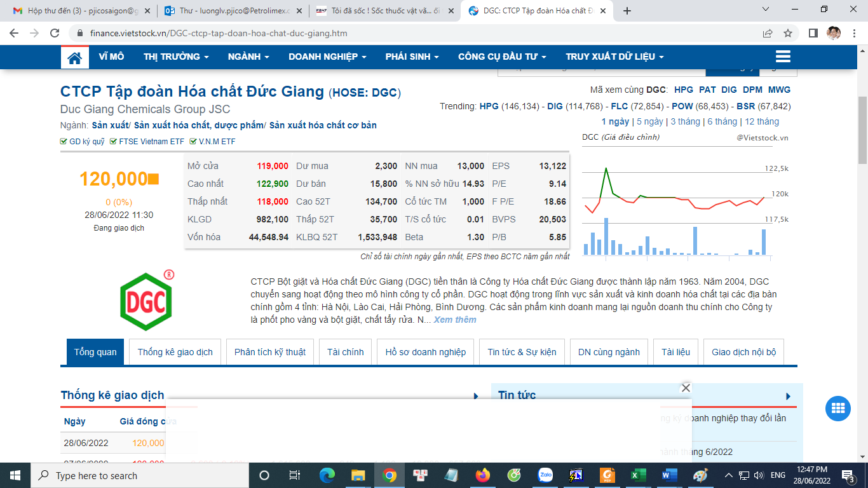The height and width of the screenshot is (488, 868).
Task: Click the DGC company logo
Action: 147,301
